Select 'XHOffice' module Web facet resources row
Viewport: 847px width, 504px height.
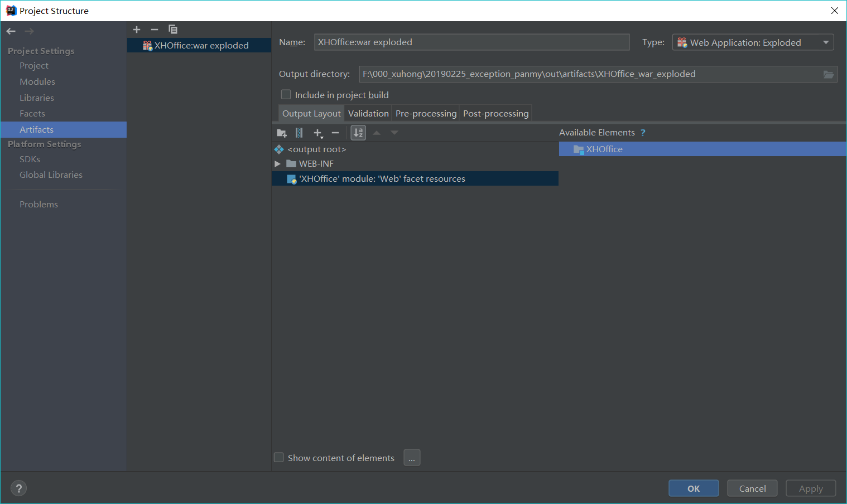(415, 179)
